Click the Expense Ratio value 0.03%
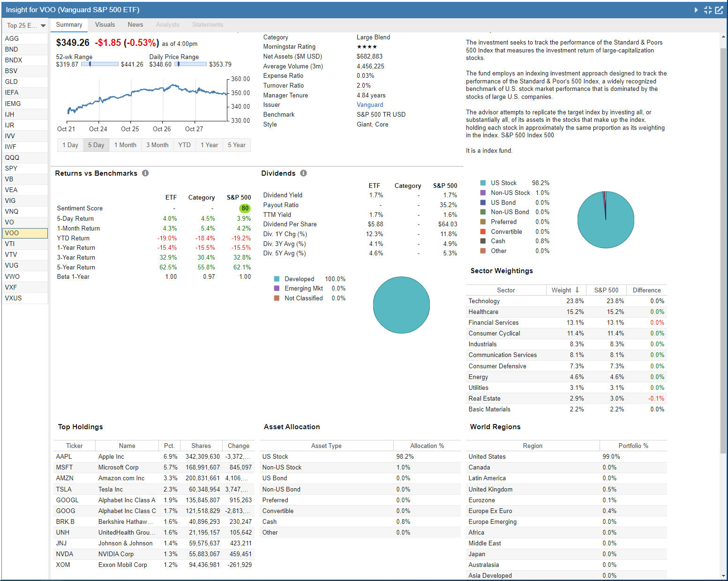Viewport: 728px width, 581px height. pyautogui.click(x=365, y=75)
